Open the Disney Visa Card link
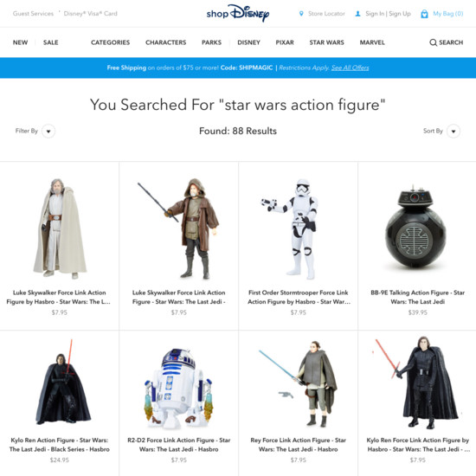Viewport: 476px width, 476px height. click(91, 14)
